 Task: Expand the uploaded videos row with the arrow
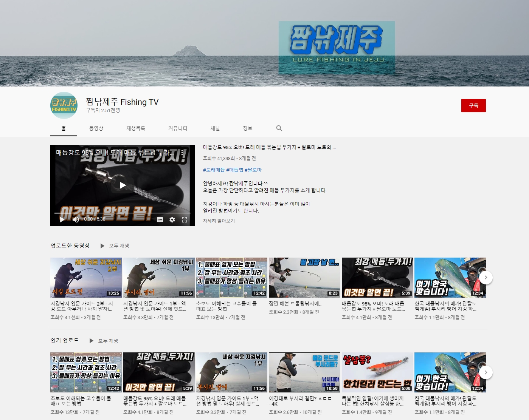486,277
